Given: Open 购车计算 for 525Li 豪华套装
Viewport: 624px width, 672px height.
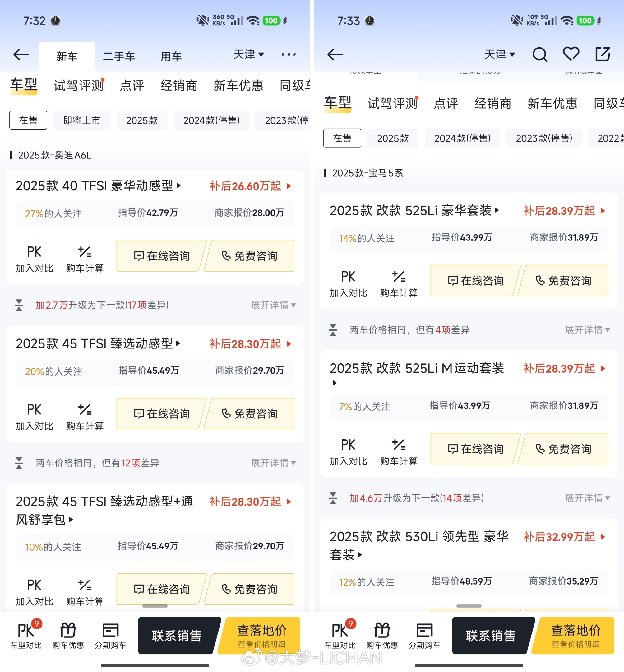Looking at the screenshot, I should [x=399, y=283].
